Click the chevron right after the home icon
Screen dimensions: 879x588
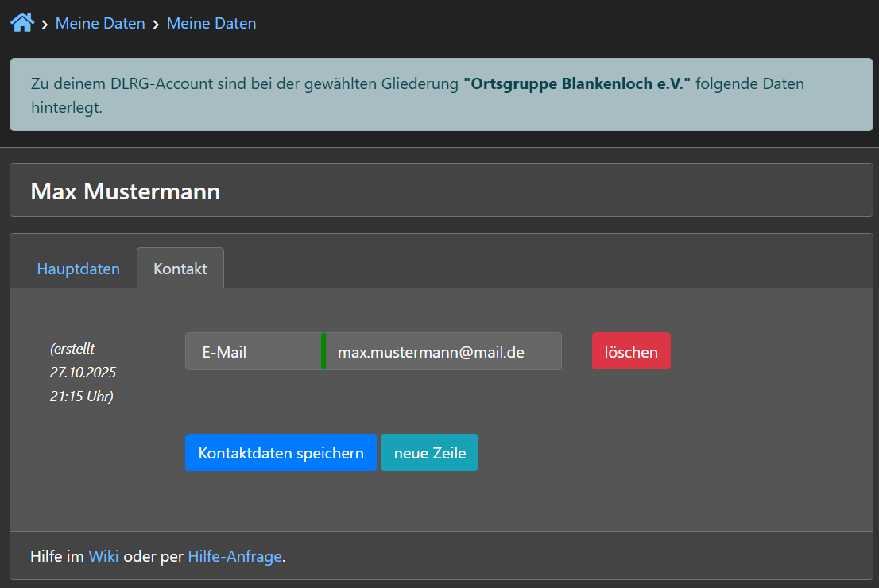[x=45, y=25]
